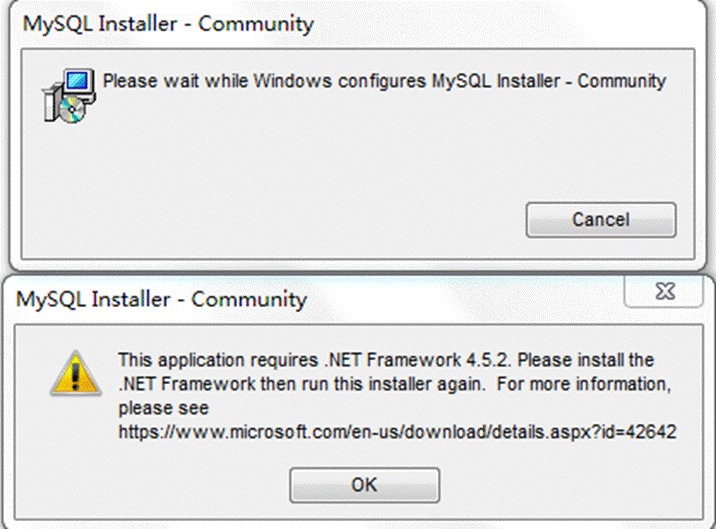
Task: Click the yellow warning triangle icon
Action: tap(76, 373)
